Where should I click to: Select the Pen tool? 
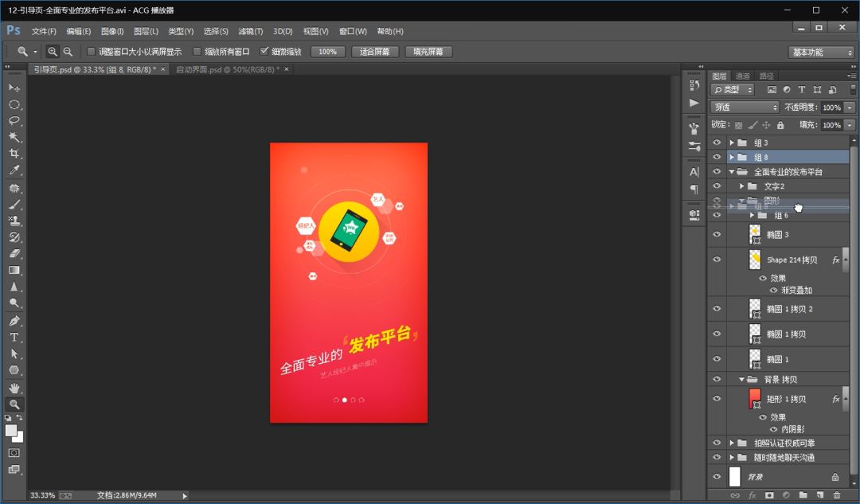pyautogui.click(x=14, y=321)
